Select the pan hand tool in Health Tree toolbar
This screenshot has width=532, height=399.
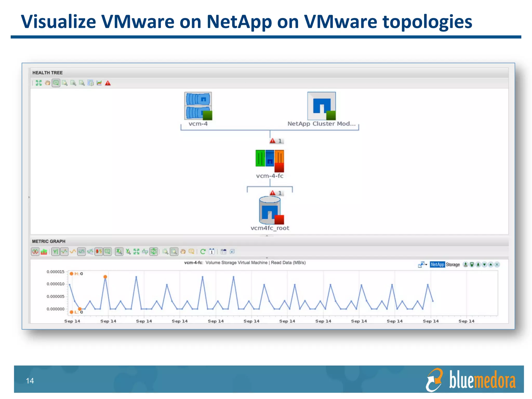pos(48,83)
